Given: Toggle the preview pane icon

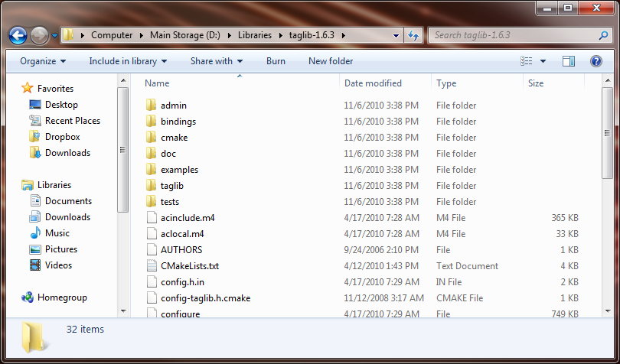Looking at the screenshot, I should pyautogui.click(x=569, y=61).
